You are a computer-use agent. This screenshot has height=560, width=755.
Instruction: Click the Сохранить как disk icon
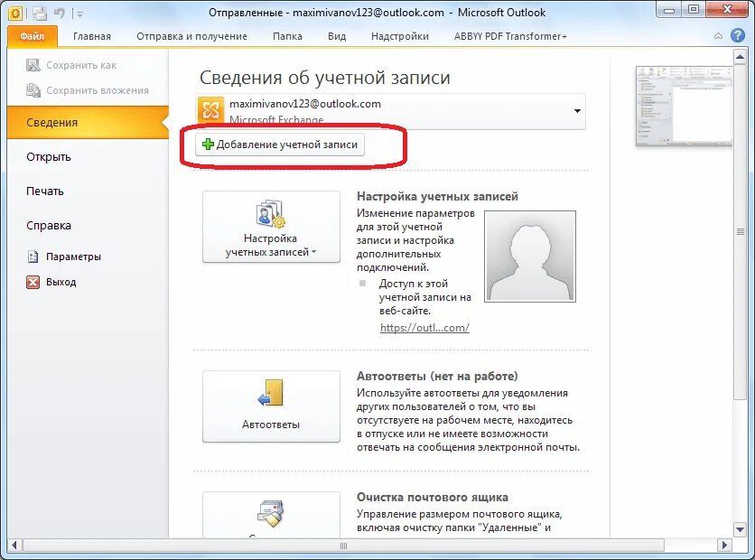pyautogui.click(x=33, y=65)
